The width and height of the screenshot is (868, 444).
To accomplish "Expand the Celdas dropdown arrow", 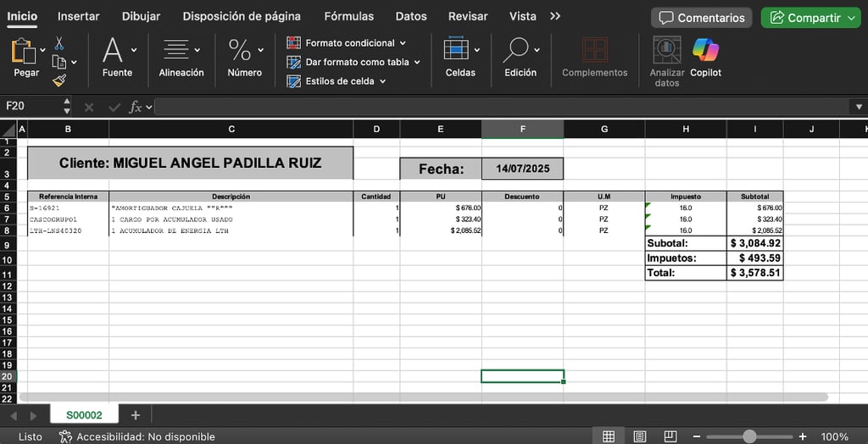I will point(476,50).
